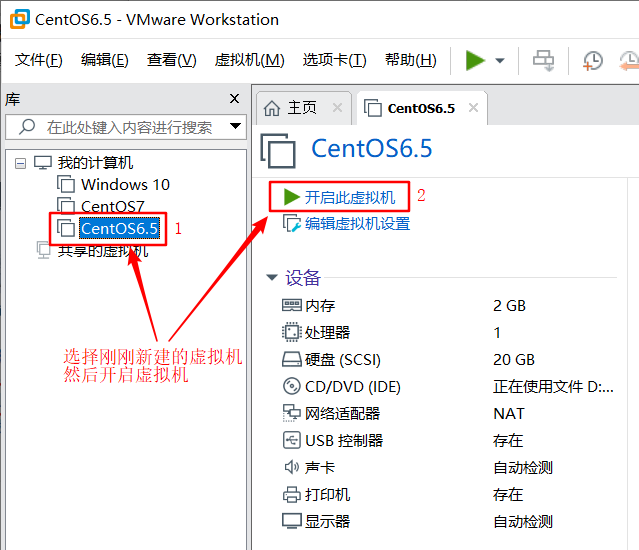Screen dimensions: 639x550
Task: Close the 主页 tab
Action: pyautogui.click(x=337, y=108)
